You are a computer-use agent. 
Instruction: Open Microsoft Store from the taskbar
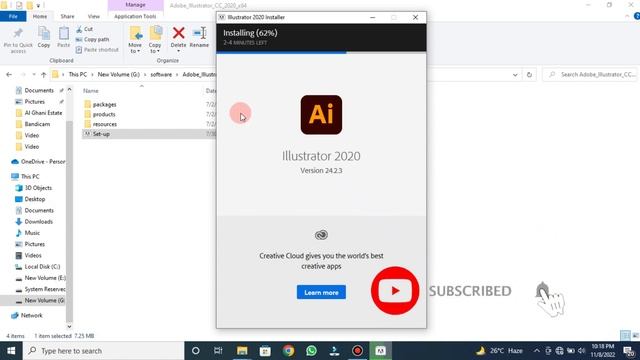pos(265,351)
